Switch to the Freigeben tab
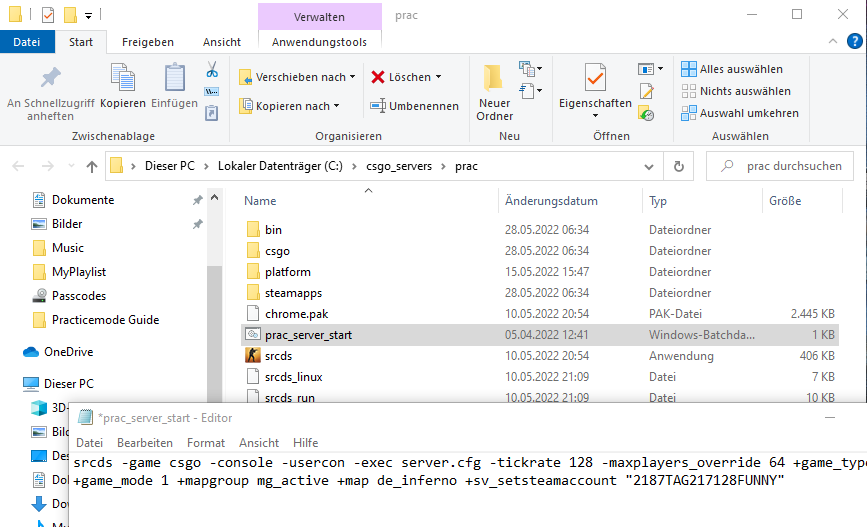867x527 pixels. point(148,42)
